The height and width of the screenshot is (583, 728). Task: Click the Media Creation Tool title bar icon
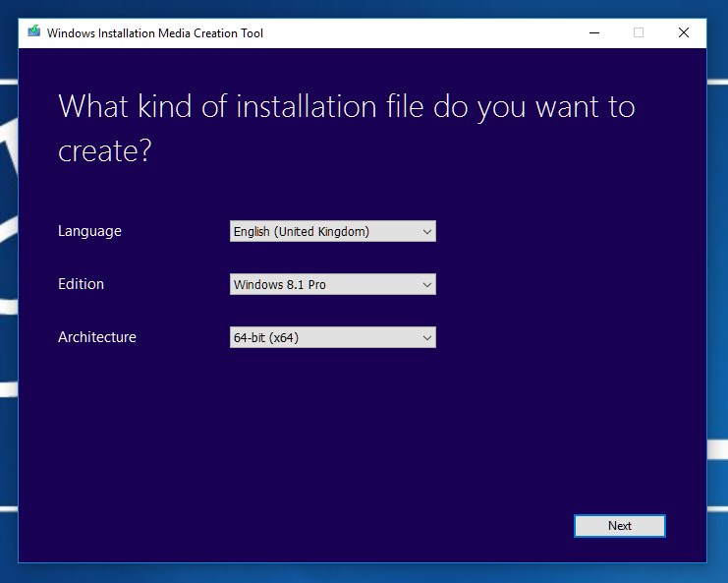(x=33, y=32)
